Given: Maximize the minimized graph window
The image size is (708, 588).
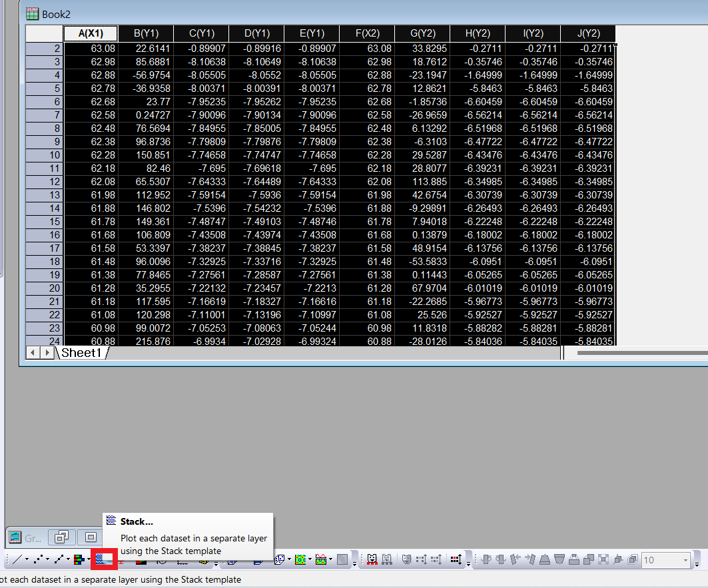Looking at the screenshot, I should (x=91, y=537).
